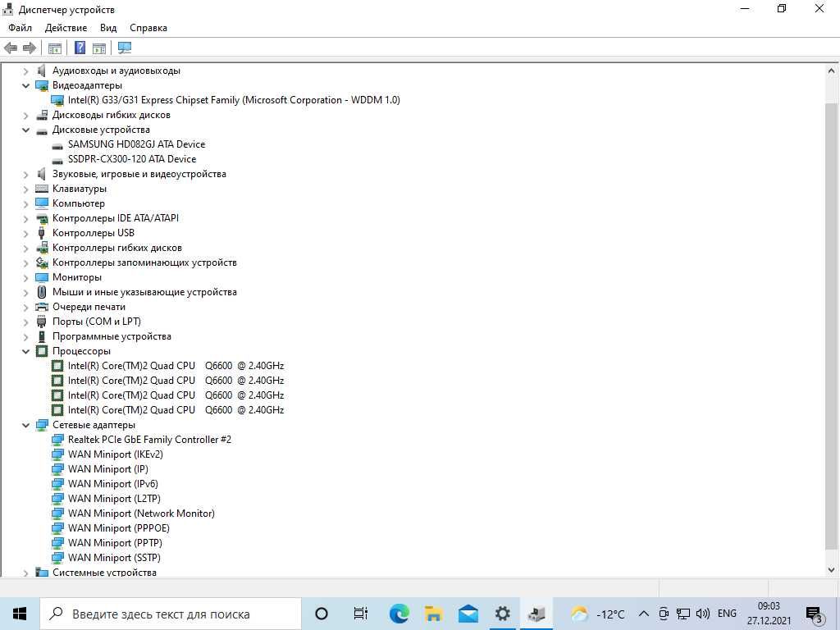Screen dimensions: 840x630
Task: Select the Intel G33/G31 Express Chipset display adapter
Action: (233, 100)
